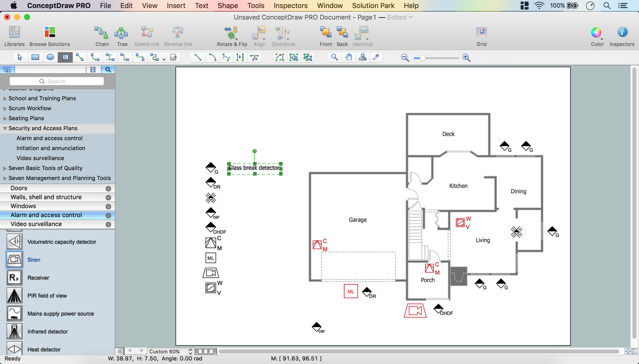Select the straight line tool
This screenshot has width=639, height=364.
coord(198,57)
